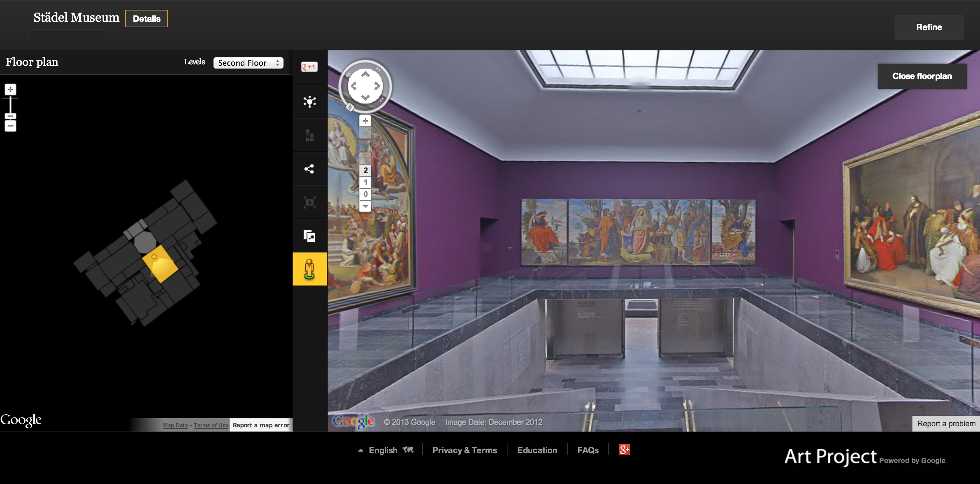Open the Levels Second Floor dropdown
Screen dimensions: 980x484
tap(248, 63)
